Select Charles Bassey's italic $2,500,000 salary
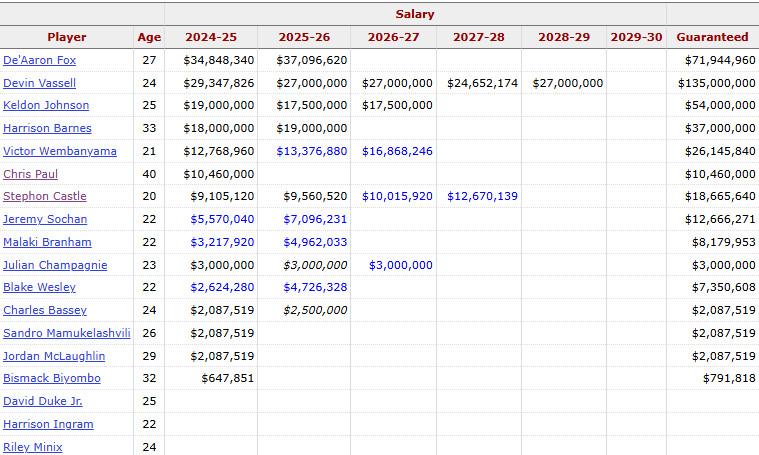Viewport: 759px width, 455px height. tap(315, 310)
